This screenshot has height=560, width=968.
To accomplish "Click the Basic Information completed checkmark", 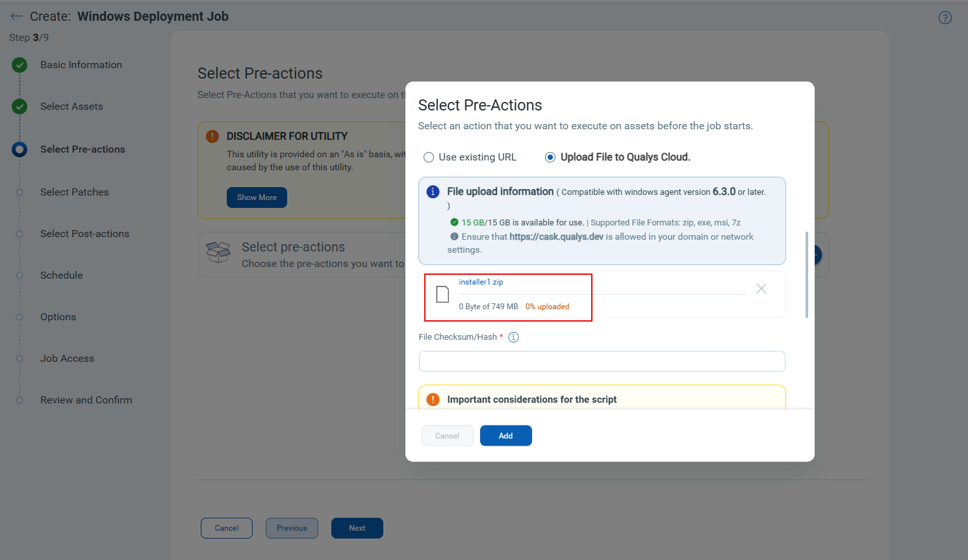I will [19, 65].
